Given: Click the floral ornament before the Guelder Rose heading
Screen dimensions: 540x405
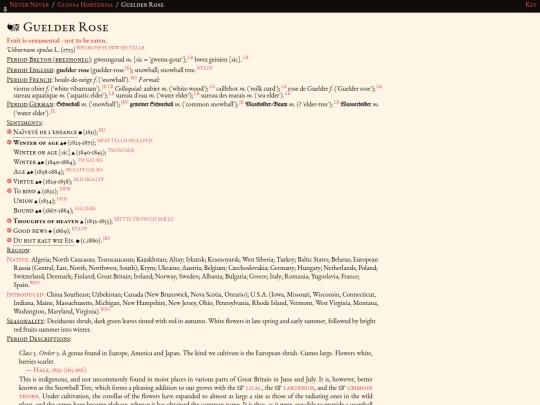Looking at the screenshot, I should 13,27.
